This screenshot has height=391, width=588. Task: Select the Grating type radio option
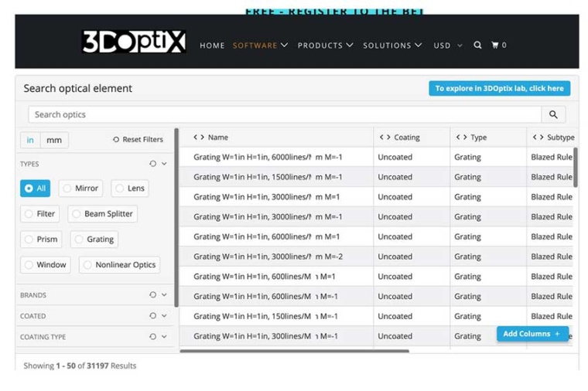(79, 240)
